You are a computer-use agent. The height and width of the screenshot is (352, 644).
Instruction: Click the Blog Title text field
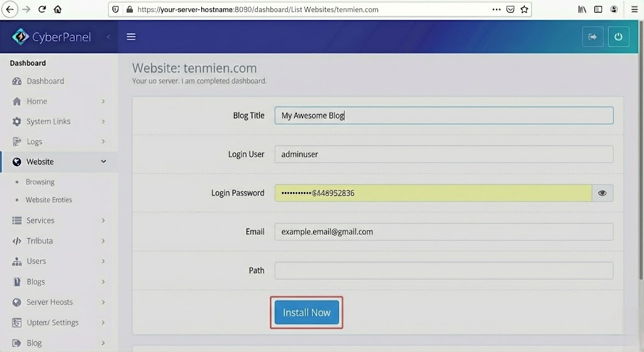pos(443,116)
